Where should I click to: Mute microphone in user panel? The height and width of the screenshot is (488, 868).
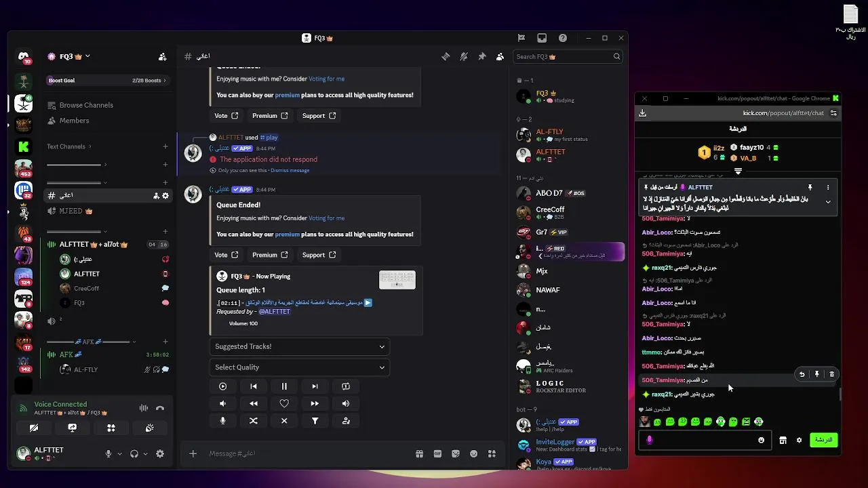(x=108, y=454)
